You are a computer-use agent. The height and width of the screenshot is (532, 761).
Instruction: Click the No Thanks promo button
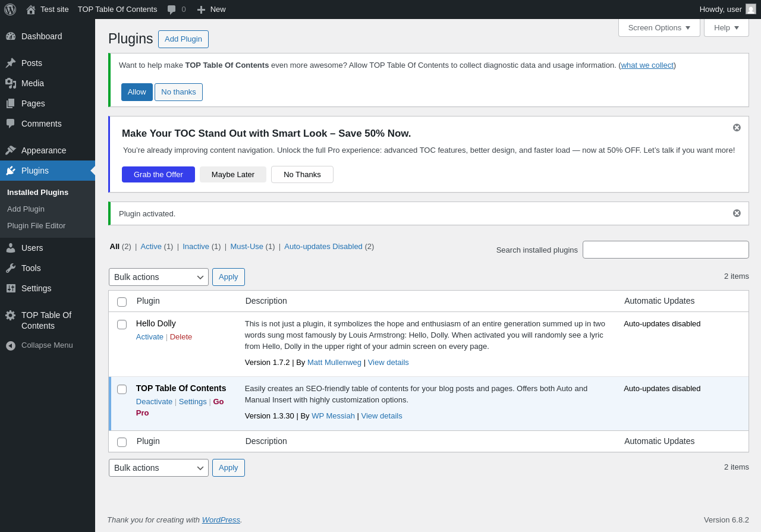302,175
